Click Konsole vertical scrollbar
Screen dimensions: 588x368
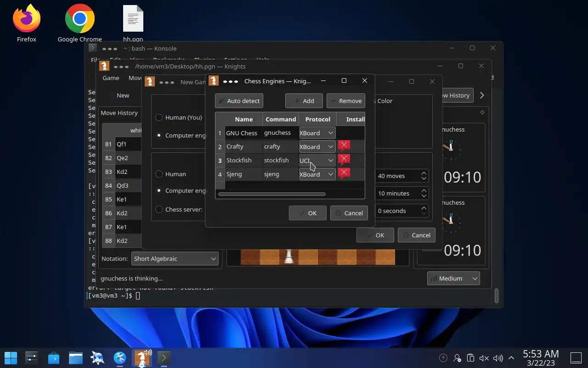(496, 295)
